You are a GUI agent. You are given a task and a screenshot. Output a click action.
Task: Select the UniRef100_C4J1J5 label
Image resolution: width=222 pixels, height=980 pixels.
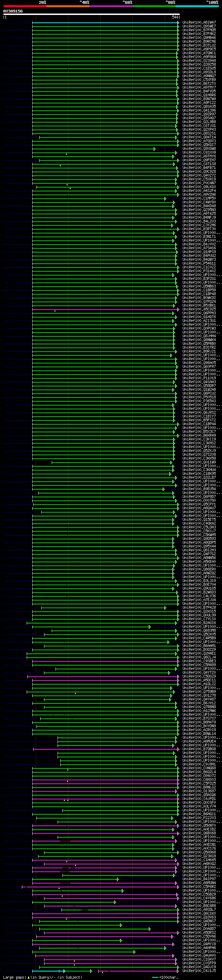199,971
